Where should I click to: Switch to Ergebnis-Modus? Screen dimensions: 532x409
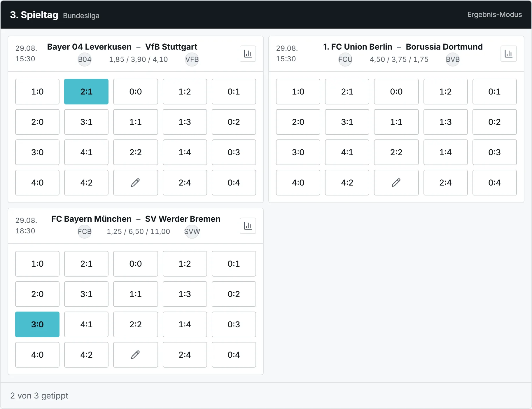pos(494,15)
